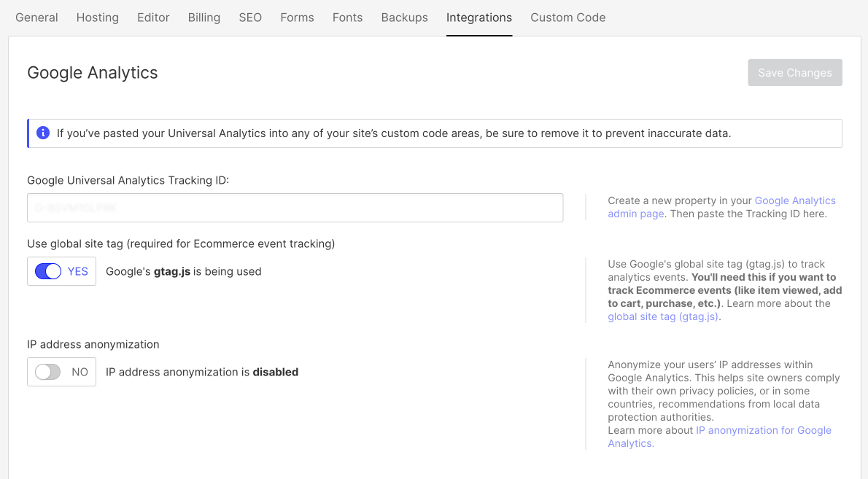Viewport: 868px width, 479px height.
Task: Focus the Universal Analytics Tracking ID field
Action: [x=295, y=208]
